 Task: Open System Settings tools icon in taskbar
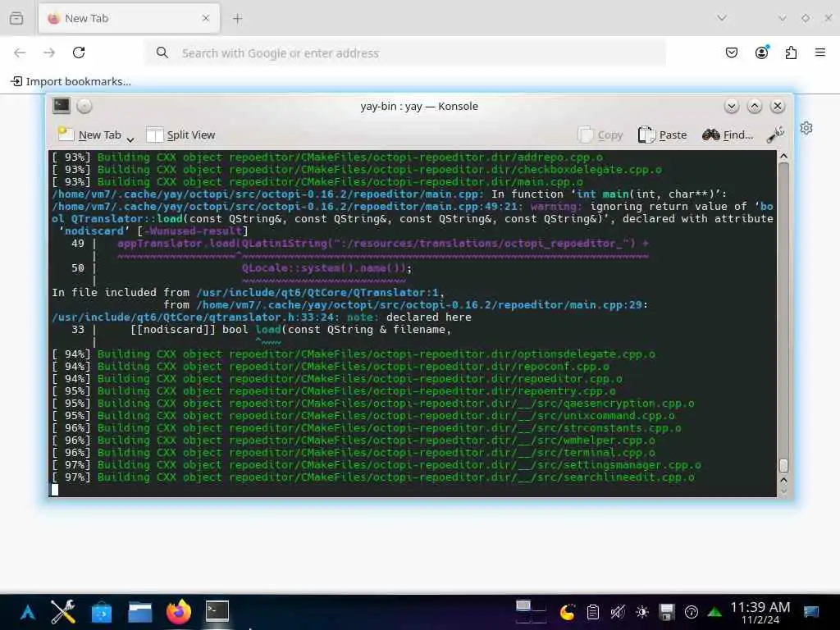(x=62, y=612)
